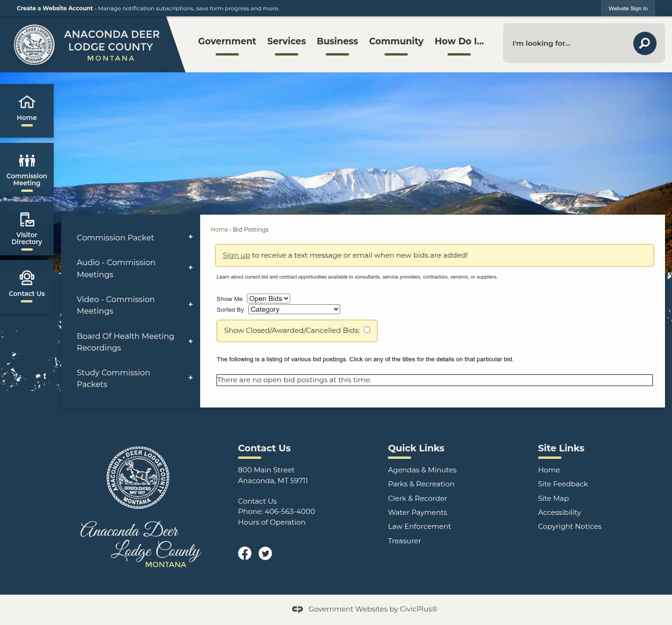
Task: Click the CivicPlus logo in footer
Action: point(297,609)
